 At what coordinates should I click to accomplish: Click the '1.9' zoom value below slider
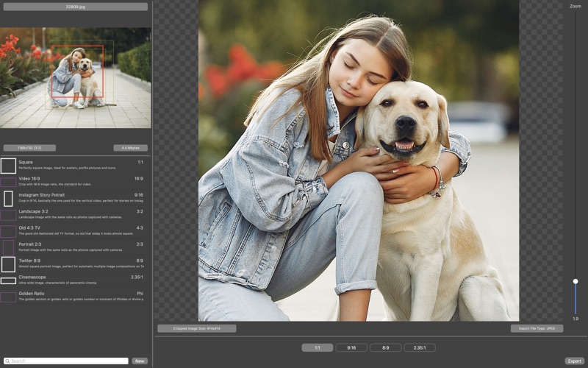point(576,319)
